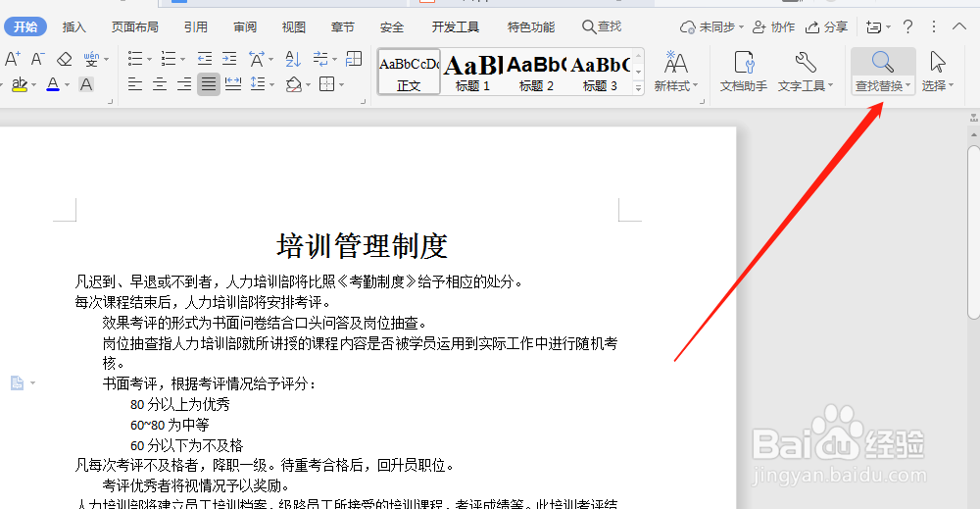Viewport: 980px width, 509px height.
Task: Center align paragraph text
Action: click(x=160, y=84)
